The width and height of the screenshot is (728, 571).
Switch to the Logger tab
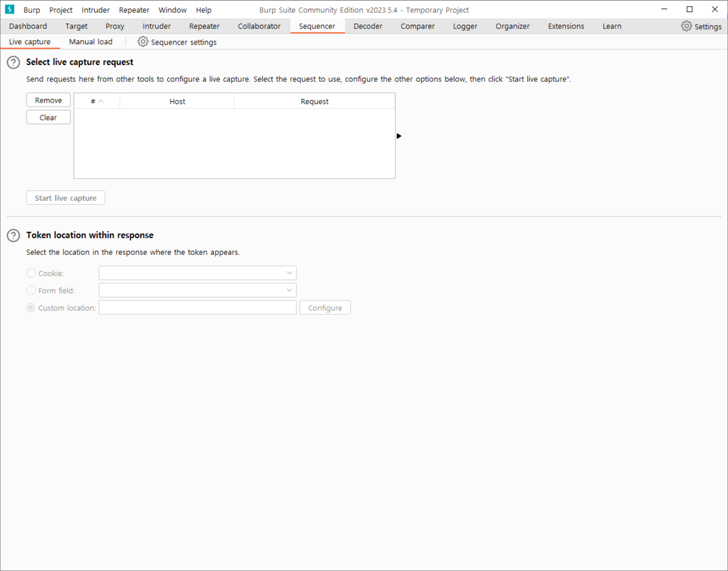click(465, 26)
